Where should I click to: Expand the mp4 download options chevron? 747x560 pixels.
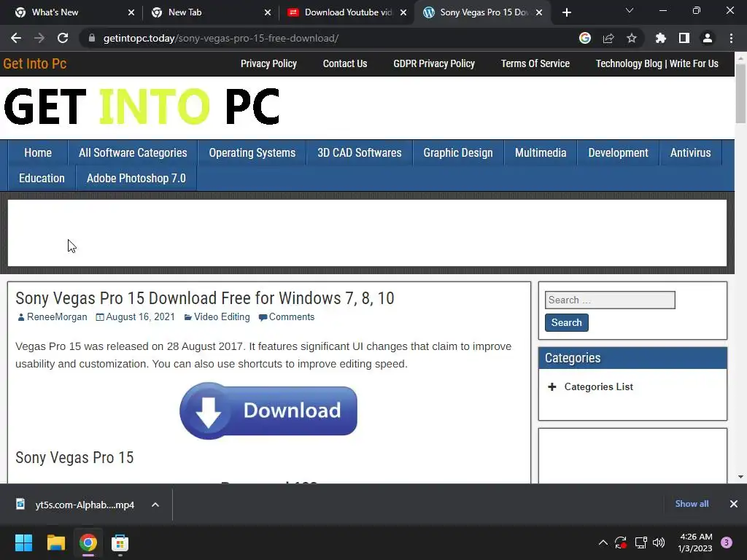pos(155,505)
